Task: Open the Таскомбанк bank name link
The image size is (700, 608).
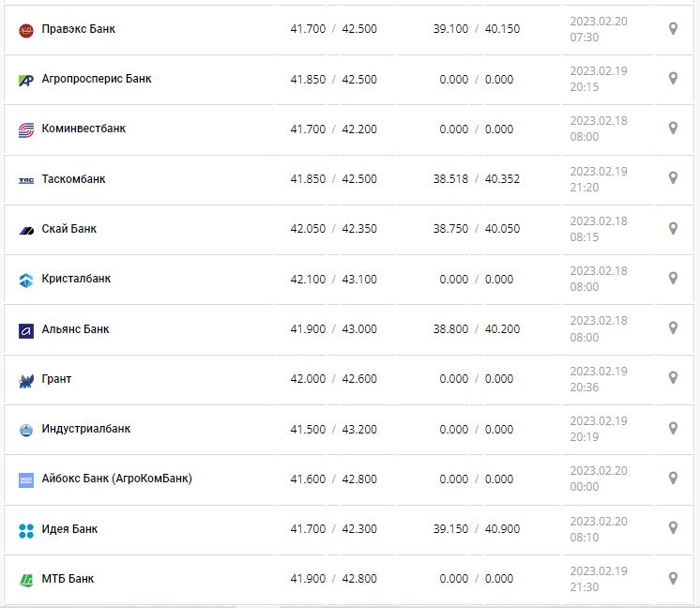Action: coord(73,179)
